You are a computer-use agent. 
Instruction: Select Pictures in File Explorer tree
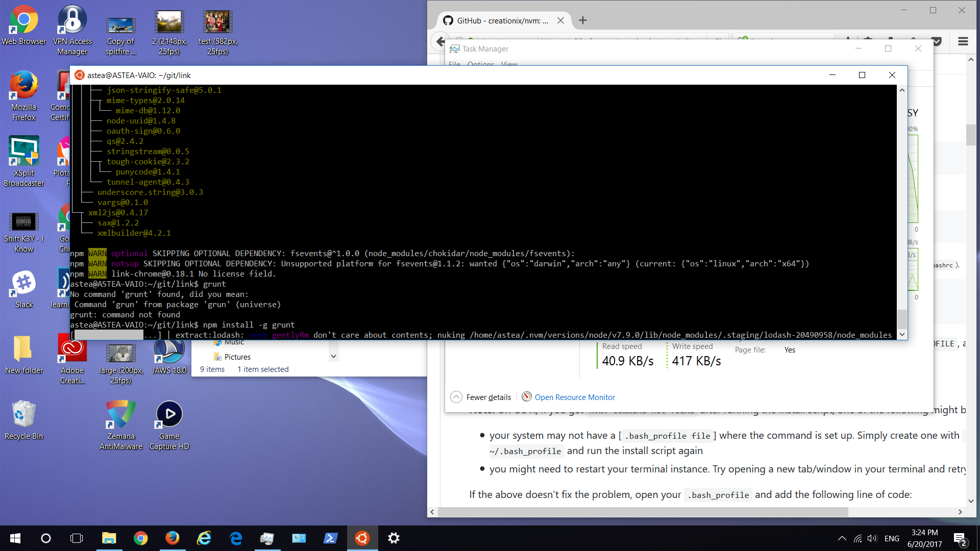[237, 357]
